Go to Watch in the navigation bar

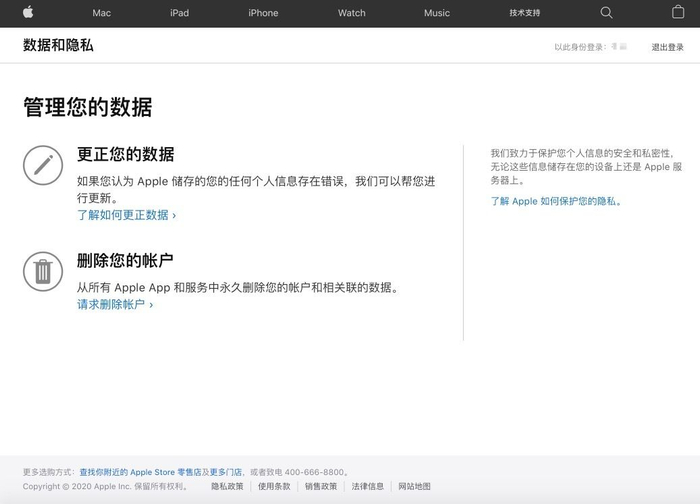[x=352, y=13]
